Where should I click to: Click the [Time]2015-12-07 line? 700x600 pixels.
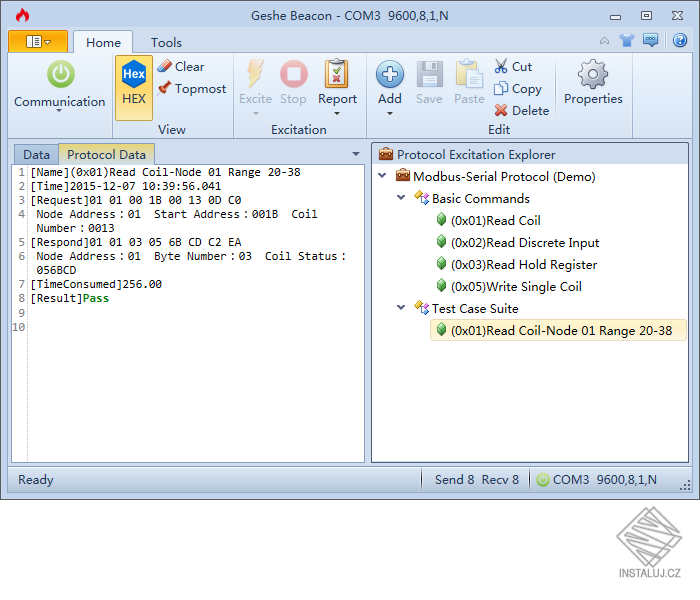click(x=125, y=186)
